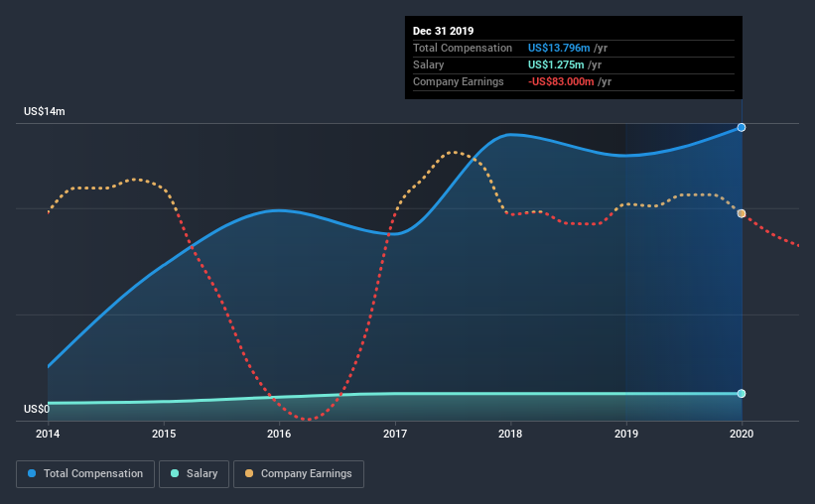Click the teal dot in Salary legend
Image resolution: width=815 pixels, height=504 pixels.
pyautogui.click(x=175, y=473)
